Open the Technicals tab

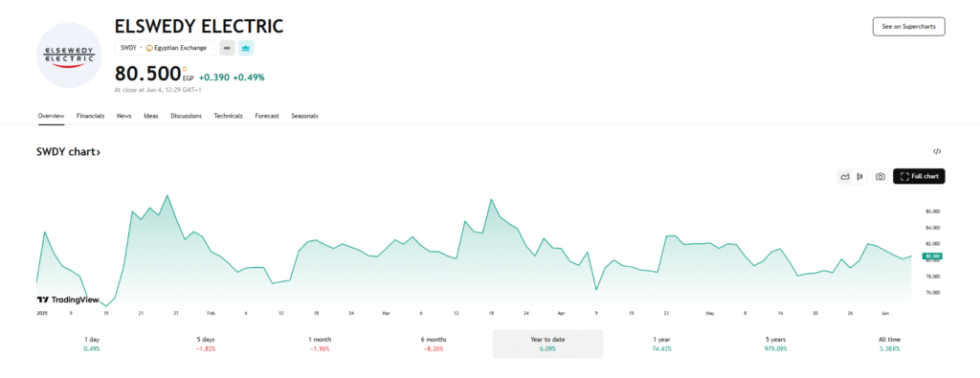(228, 116)
